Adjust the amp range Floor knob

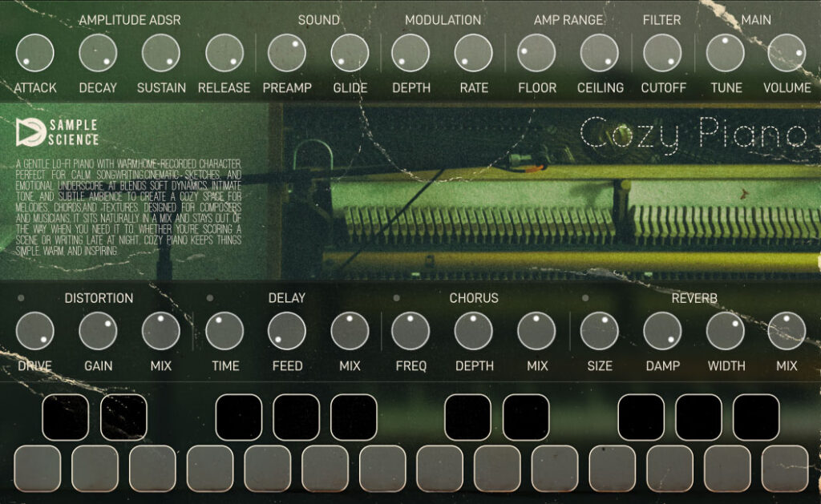coord(537,54)
